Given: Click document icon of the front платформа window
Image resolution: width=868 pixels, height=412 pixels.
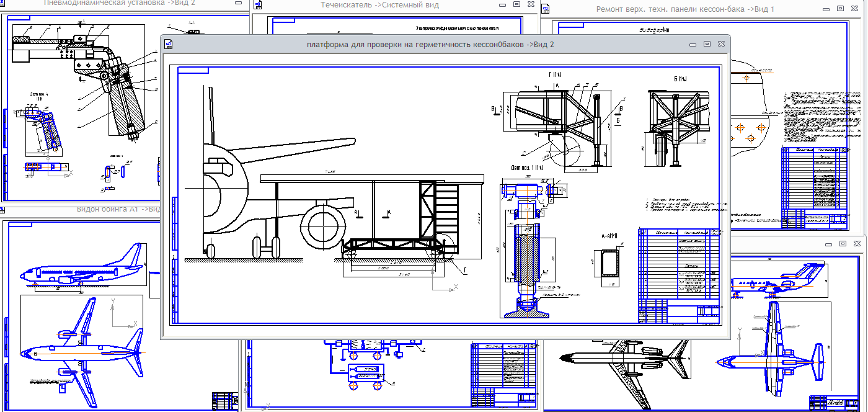Looking at the screenshot, I should 167,44.
